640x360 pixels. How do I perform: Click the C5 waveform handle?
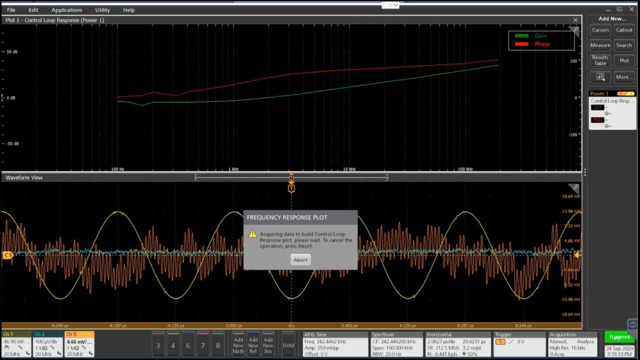tap(7, 255)
